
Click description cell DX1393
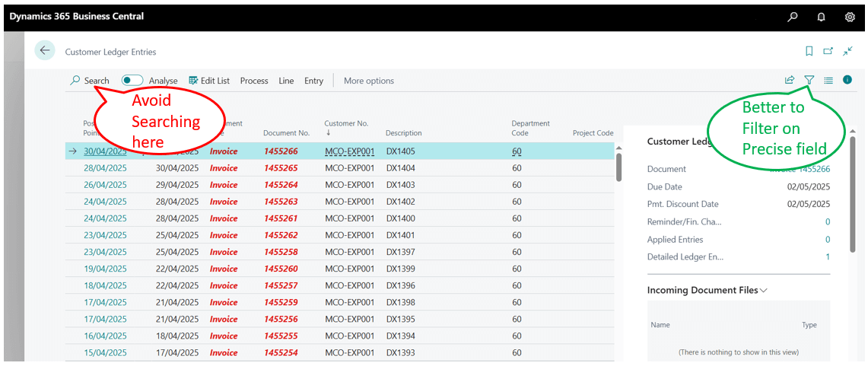tap(401, 353)
